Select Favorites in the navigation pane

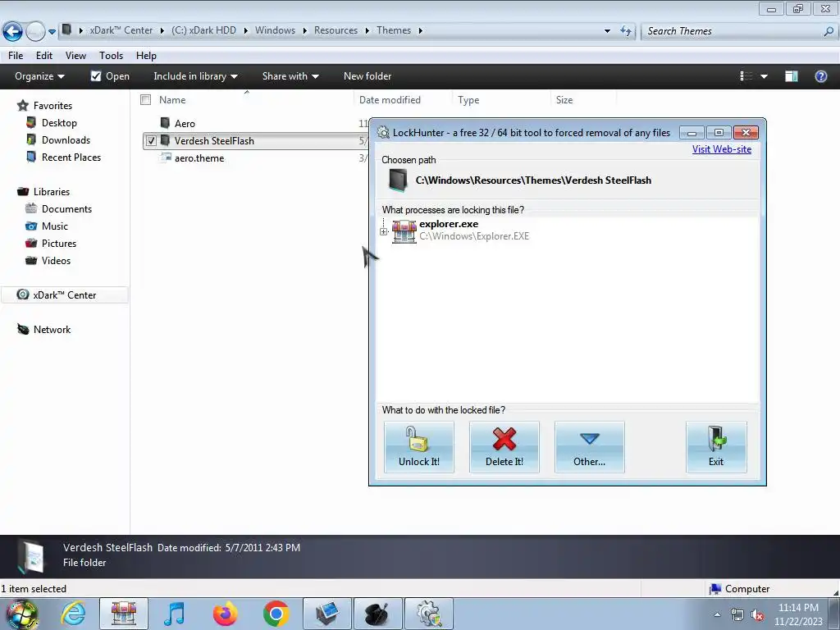pyautogui.click(x=52, y=106)
